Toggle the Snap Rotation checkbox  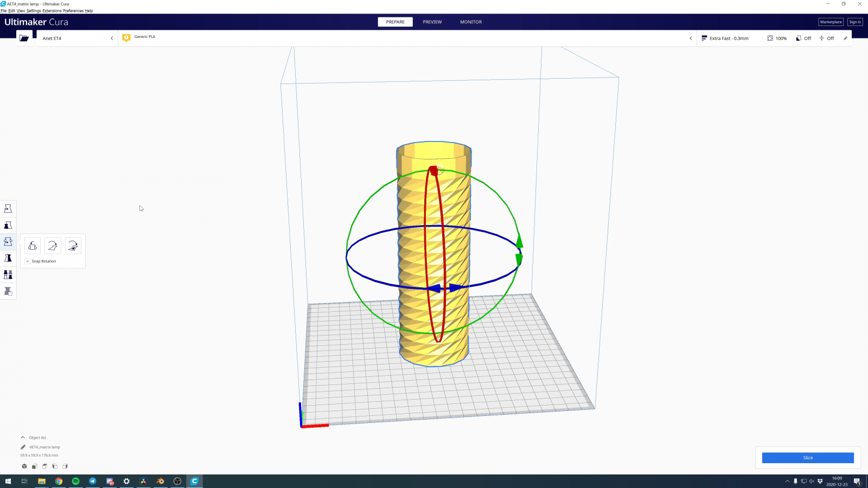tap(28, 261)
